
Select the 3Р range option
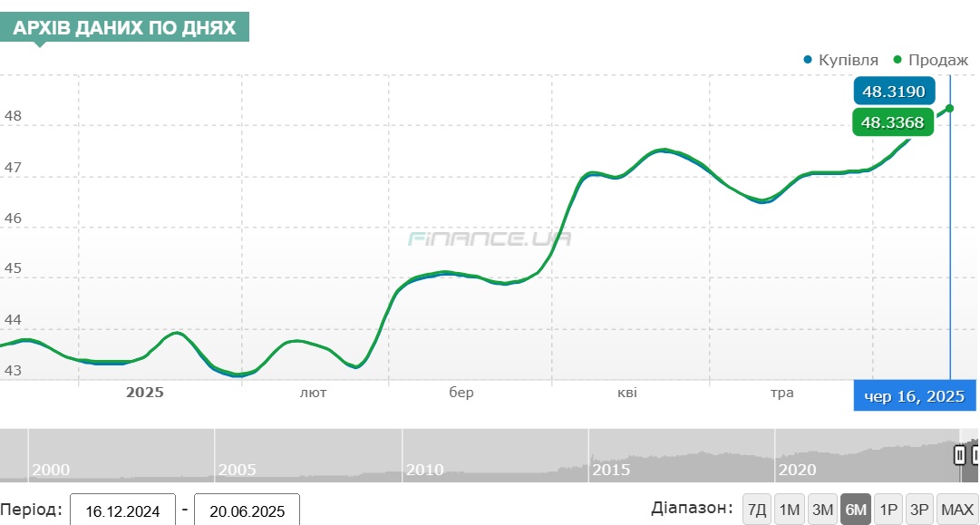(920, 510)
